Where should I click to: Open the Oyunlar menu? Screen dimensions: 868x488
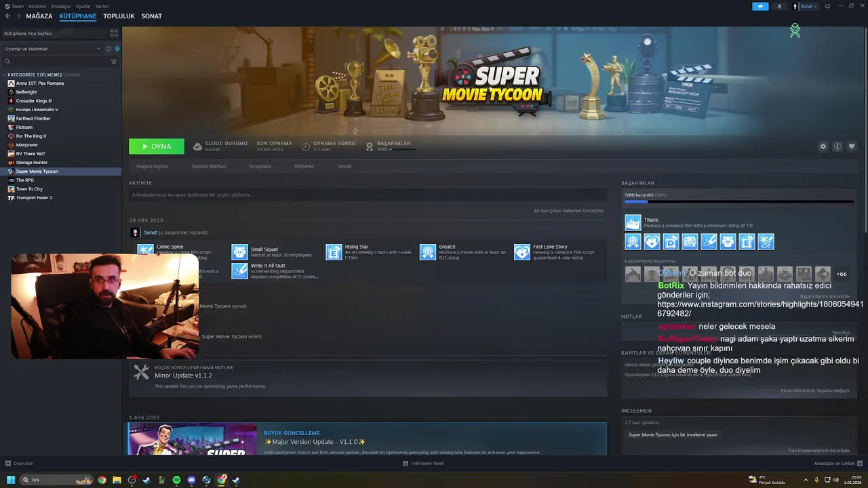pos(83,6)
